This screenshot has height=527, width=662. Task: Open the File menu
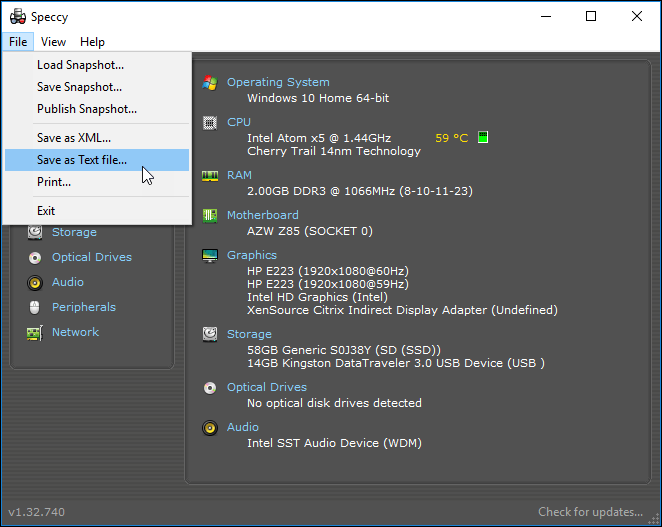click(18, 42)
